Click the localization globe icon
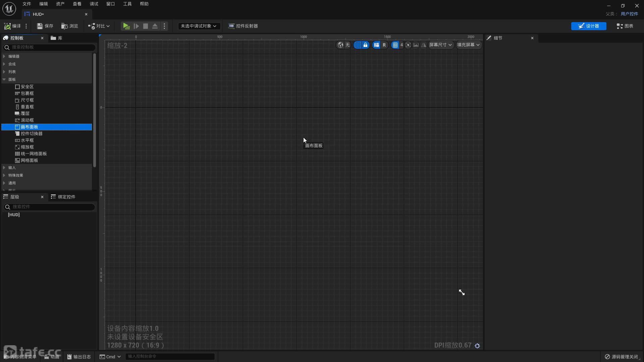 click(340, 45)
